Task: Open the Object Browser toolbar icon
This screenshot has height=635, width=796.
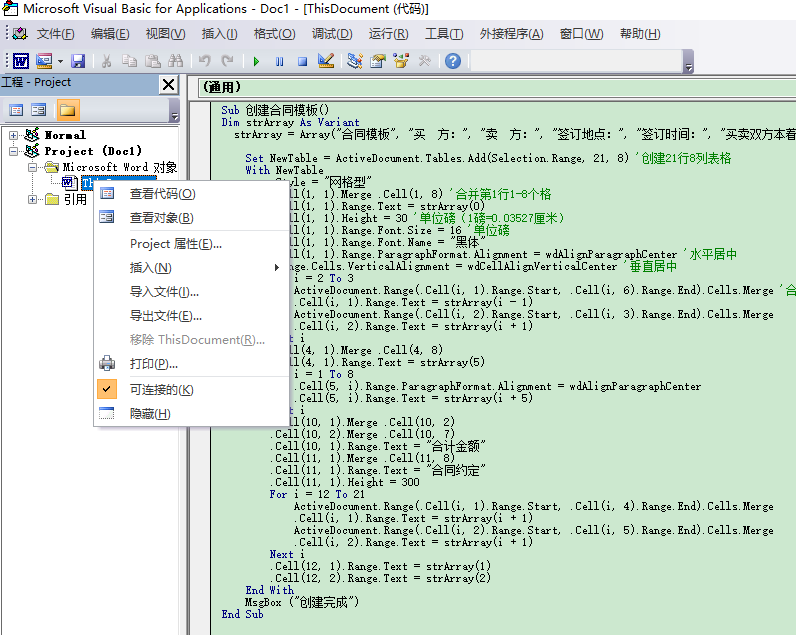Action: (x=401, y=61)
